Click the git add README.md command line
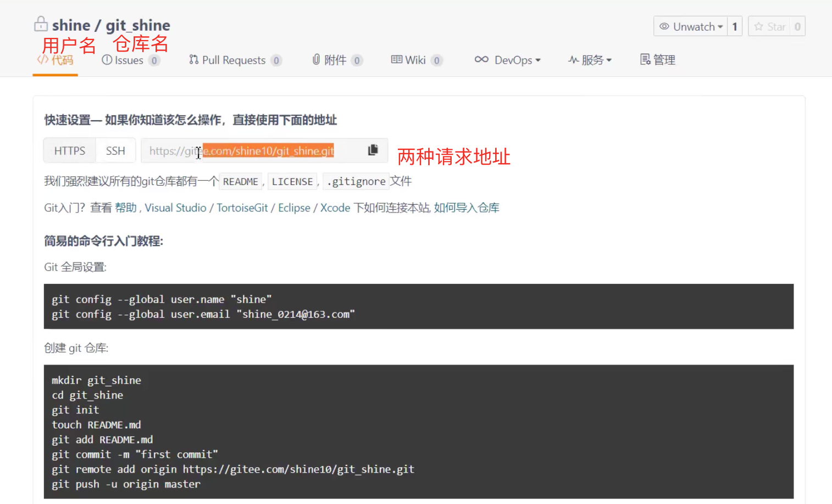832x504 pixels. pos(102,439)
